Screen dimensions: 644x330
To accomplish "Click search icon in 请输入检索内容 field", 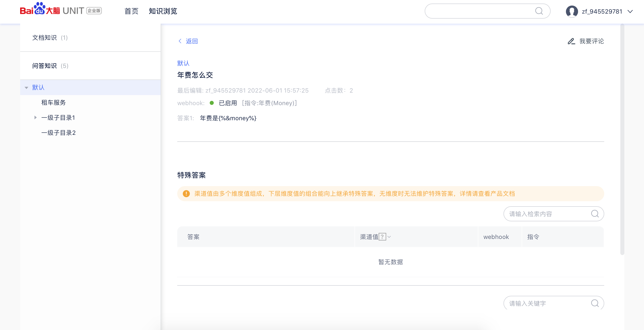I will pos(595,214).
